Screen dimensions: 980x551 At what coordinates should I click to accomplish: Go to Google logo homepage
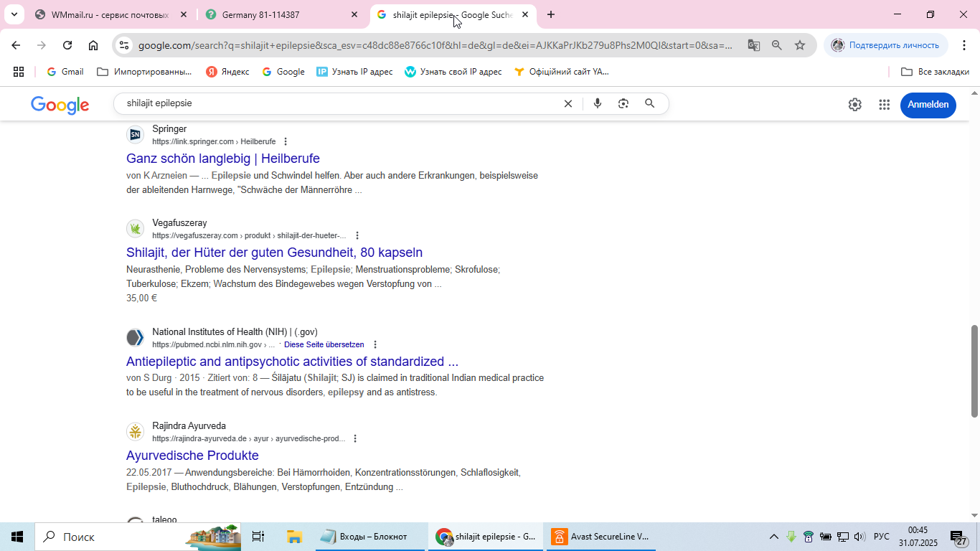[60, 105]
